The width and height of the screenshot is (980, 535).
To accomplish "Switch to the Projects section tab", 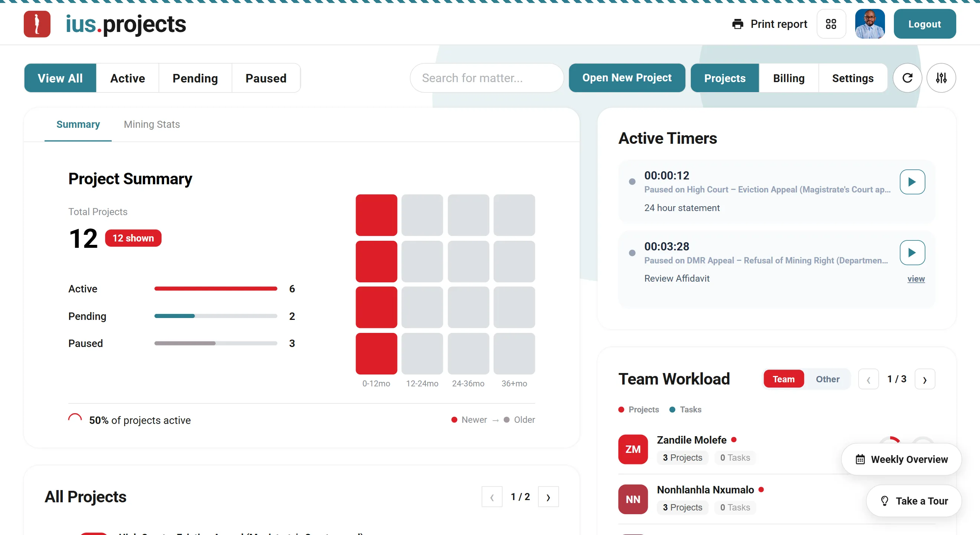I will click(724, 78).
